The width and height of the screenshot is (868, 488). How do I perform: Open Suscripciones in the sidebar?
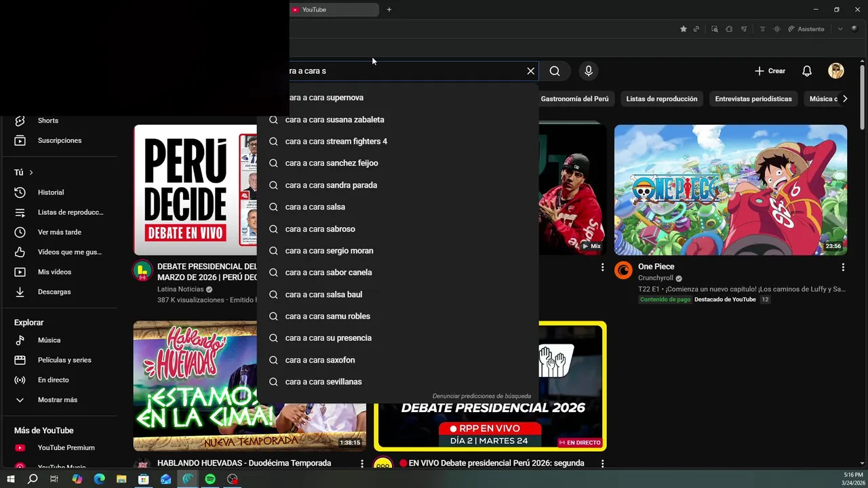click(60, 140)
